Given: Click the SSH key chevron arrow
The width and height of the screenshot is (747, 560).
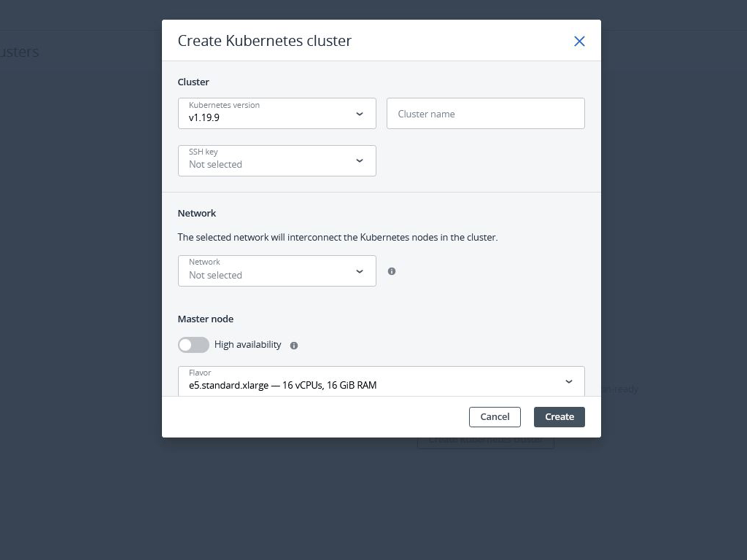Looking at the screenshot, I should (360, 160).
